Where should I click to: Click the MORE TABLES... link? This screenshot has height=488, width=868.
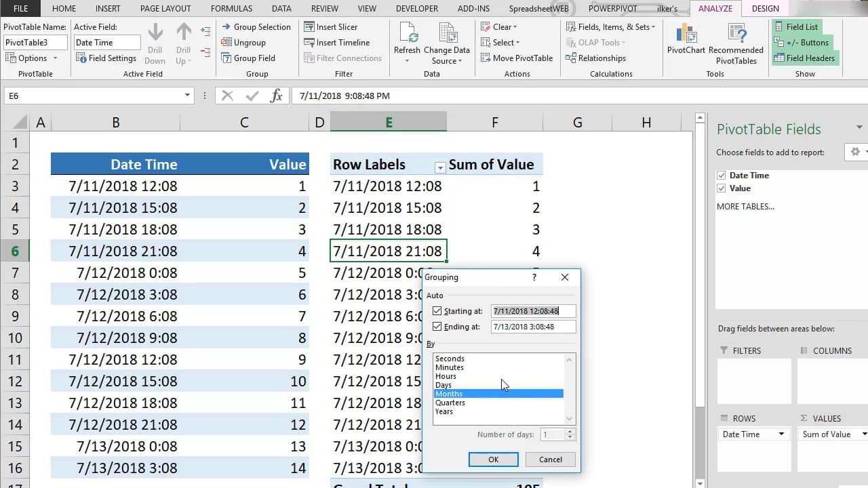click(x=745, y=207)
